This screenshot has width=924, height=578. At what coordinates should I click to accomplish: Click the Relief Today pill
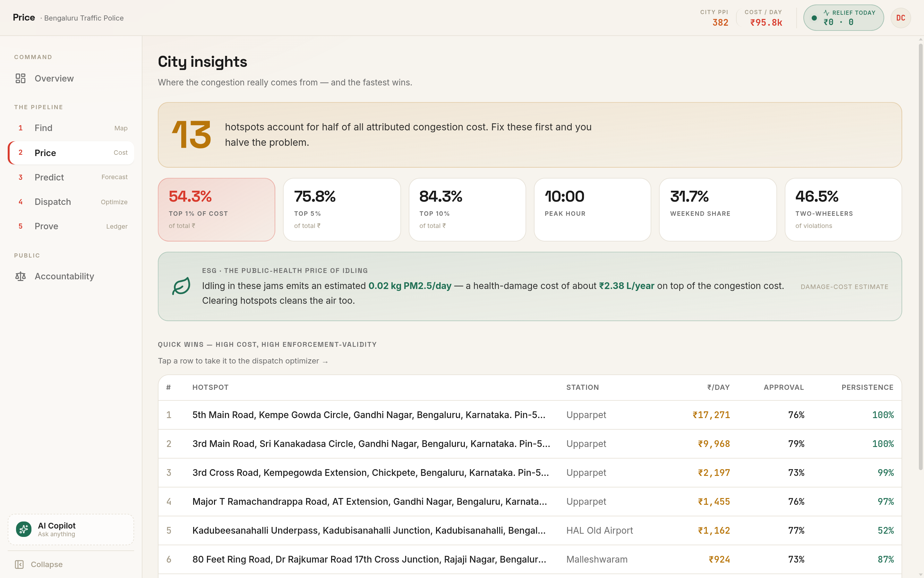[x=843, y=18]
